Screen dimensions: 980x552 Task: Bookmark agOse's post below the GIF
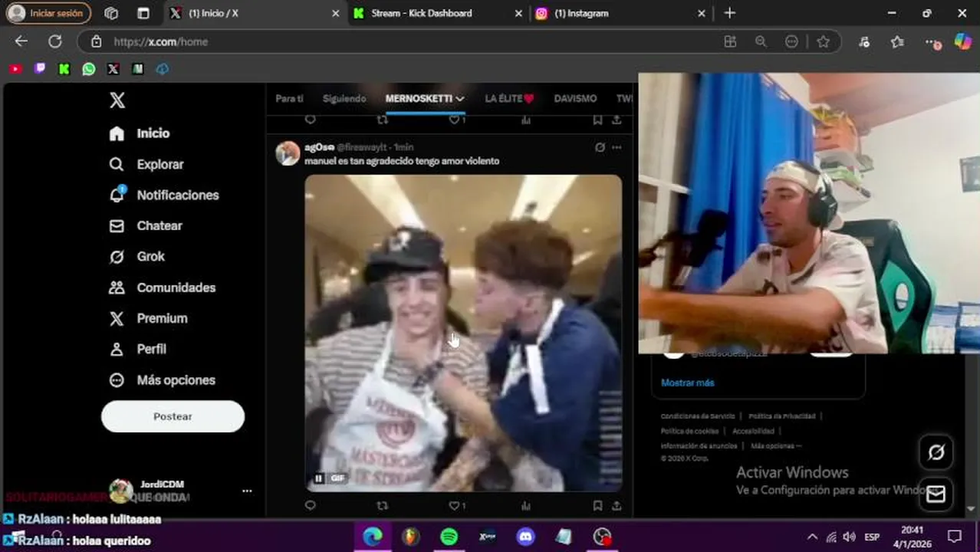click(x=597, y=505)
